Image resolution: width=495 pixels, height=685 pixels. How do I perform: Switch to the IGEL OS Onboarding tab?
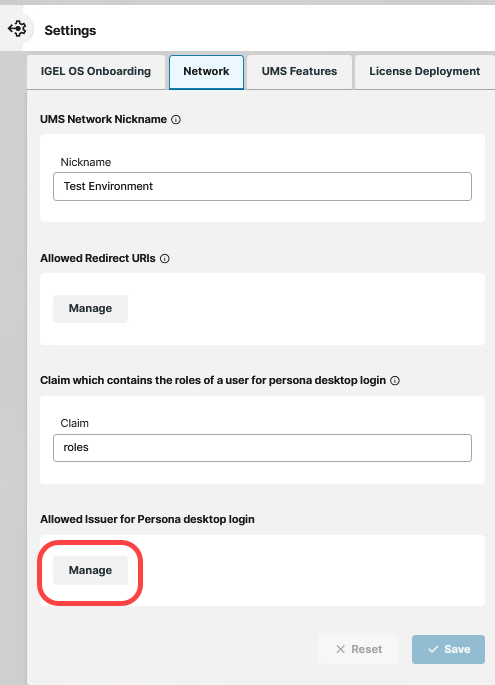click(96, 72)
